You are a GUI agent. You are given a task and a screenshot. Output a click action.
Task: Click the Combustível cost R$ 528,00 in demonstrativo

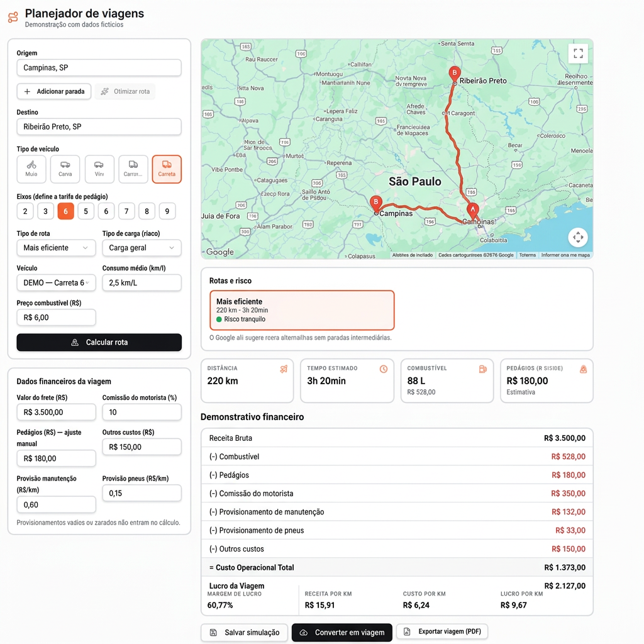point(568,457)
